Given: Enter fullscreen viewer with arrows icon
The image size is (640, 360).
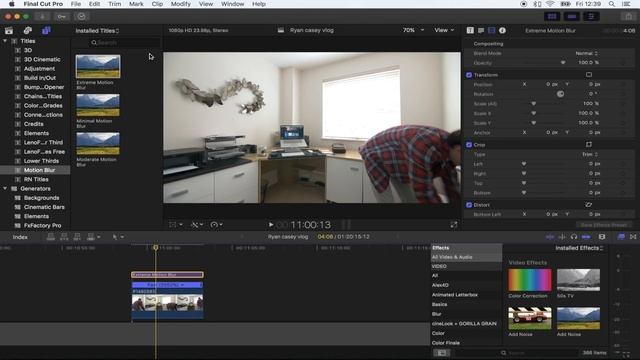Looking at the screenshot, I should click(x=453, y=225).
